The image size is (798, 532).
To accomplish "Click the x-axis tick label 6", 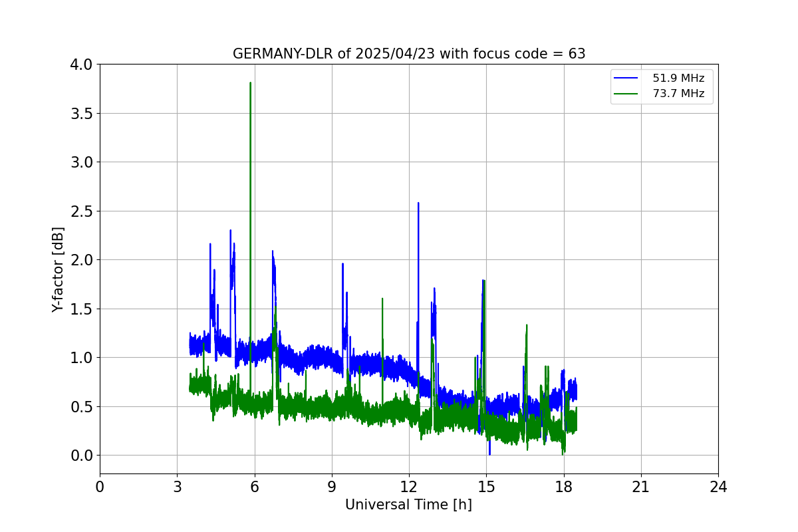I will click(x=254, y=487).
